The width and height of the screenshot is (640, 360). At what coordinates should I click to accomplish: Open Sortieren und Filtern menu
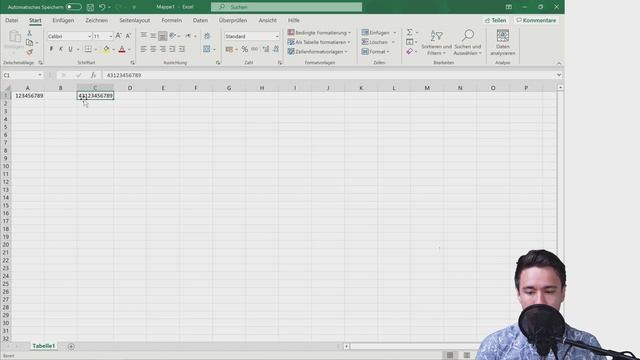click(x=436, y=42)
